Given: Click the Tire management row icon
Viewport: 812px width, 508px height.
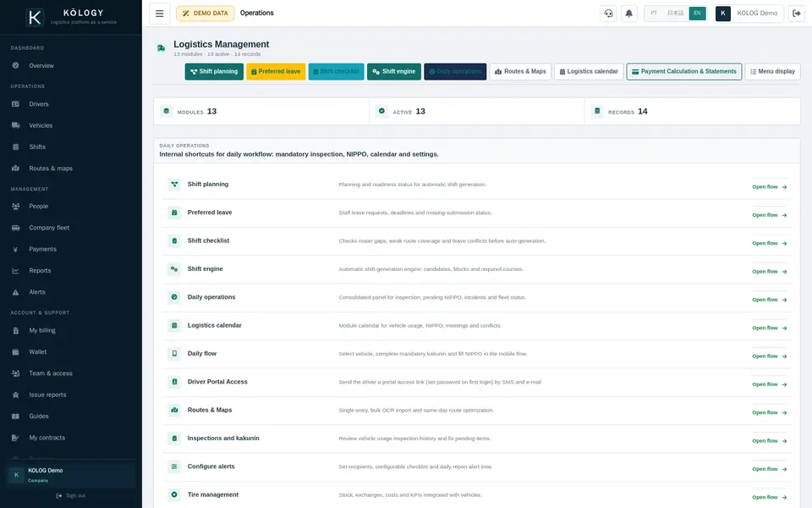Looking at the screenshot, I should pyautogui.click(x=174, y=494).
